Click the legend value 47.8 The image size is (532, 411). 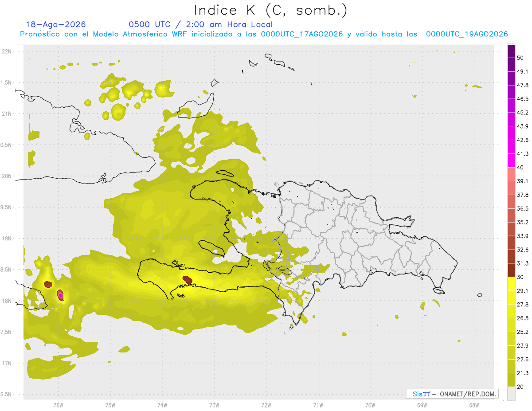[523, 85]
